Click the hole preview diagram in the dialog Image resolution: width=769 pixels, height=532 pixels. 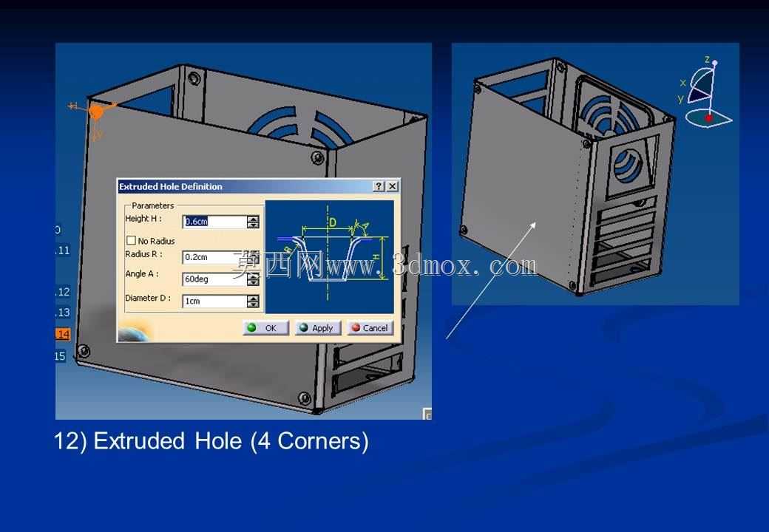coord(330,256)
